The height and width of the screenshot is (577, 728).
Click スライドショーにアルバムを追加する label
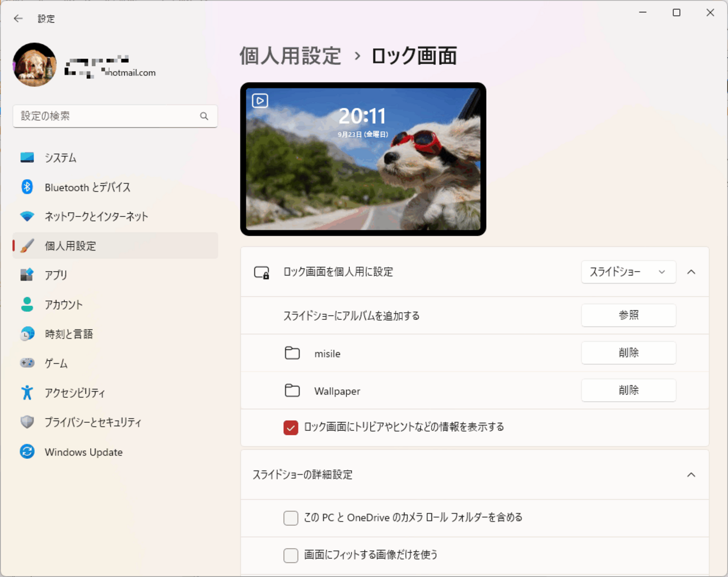tap(351, 316)
